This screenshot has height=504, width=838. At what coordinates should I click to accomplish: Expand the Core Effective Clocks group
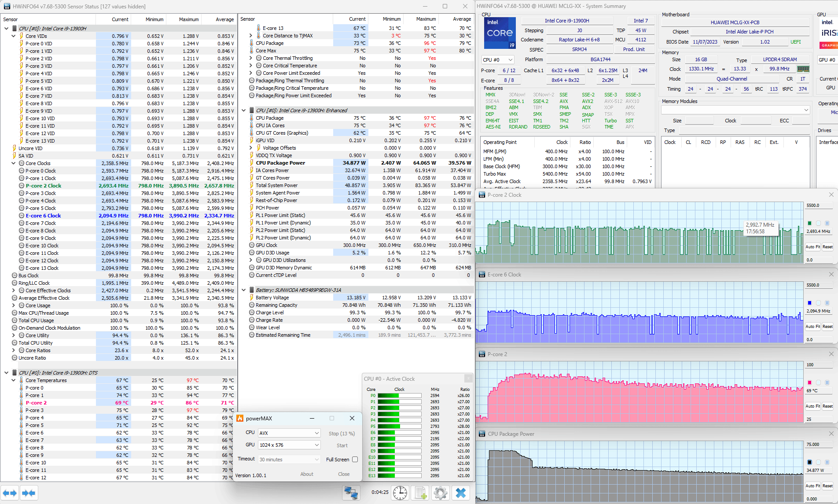[14, 291]
